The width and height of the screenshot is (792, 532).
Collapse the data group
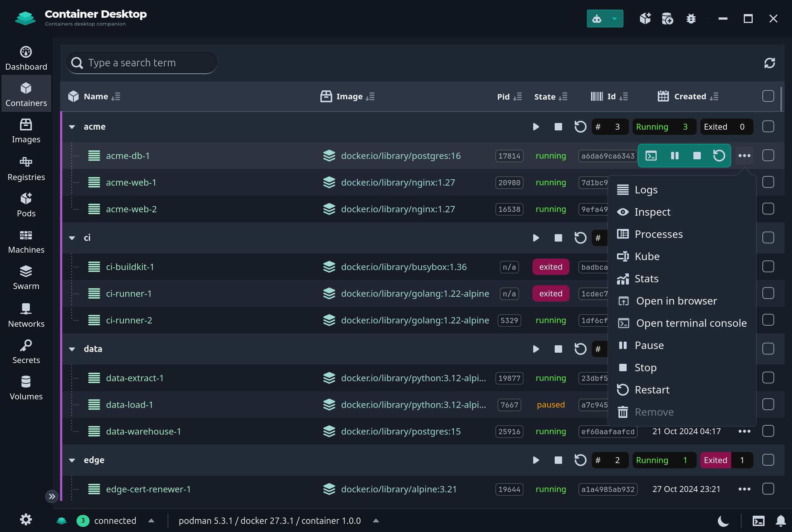pos(72,349)
